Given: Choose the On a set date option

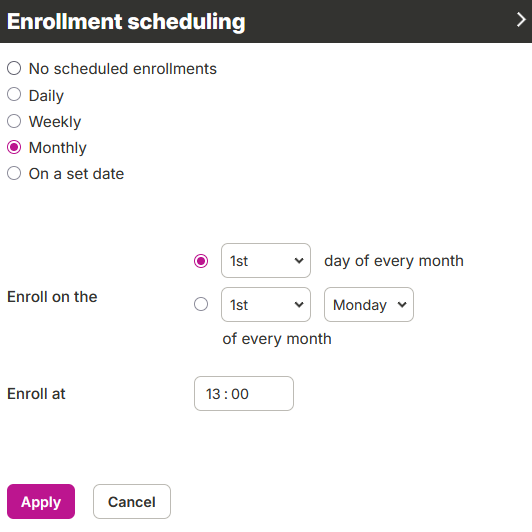Looking at the screenshot, I should 14,173.
